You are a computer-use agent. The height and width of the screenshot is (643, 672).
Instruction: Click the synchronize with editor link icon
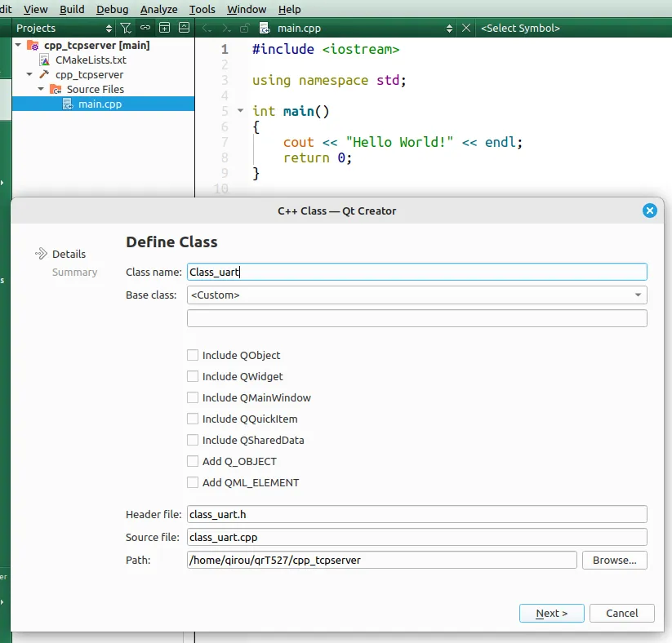pyautogui.click(x=145, y=28)
